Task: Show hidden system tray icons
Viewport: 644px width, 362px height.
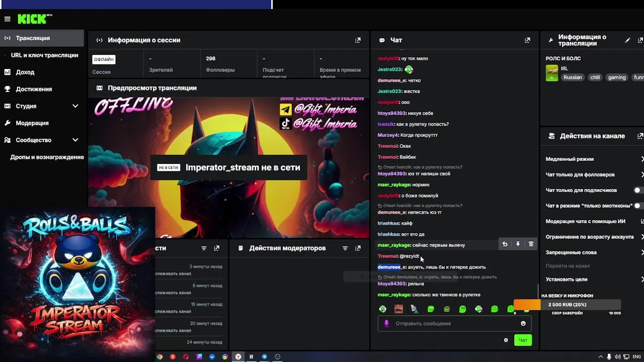Action: click(x=600, y=357)
